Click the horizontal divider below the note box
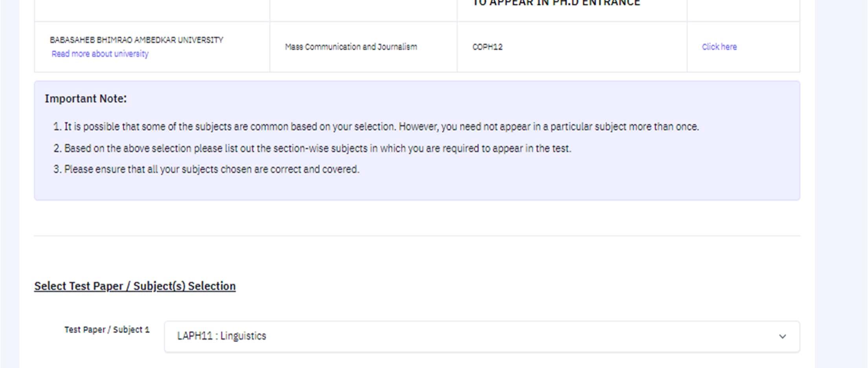 click(417, 236)
